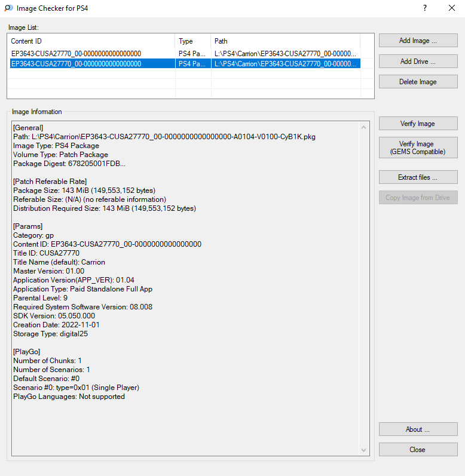465x476 pixels.
Task: Open the About dialog
Action: click(418, 429)
